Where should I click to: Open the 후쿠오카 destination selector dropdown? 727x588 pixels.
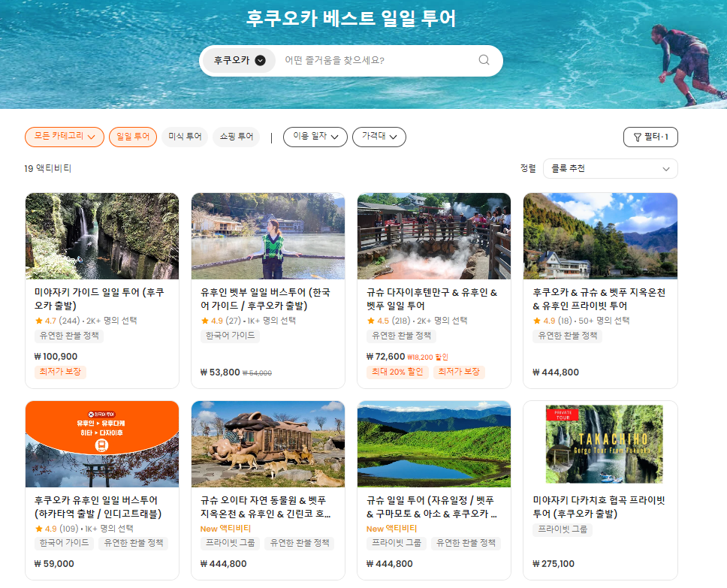[x=237, y=60]
